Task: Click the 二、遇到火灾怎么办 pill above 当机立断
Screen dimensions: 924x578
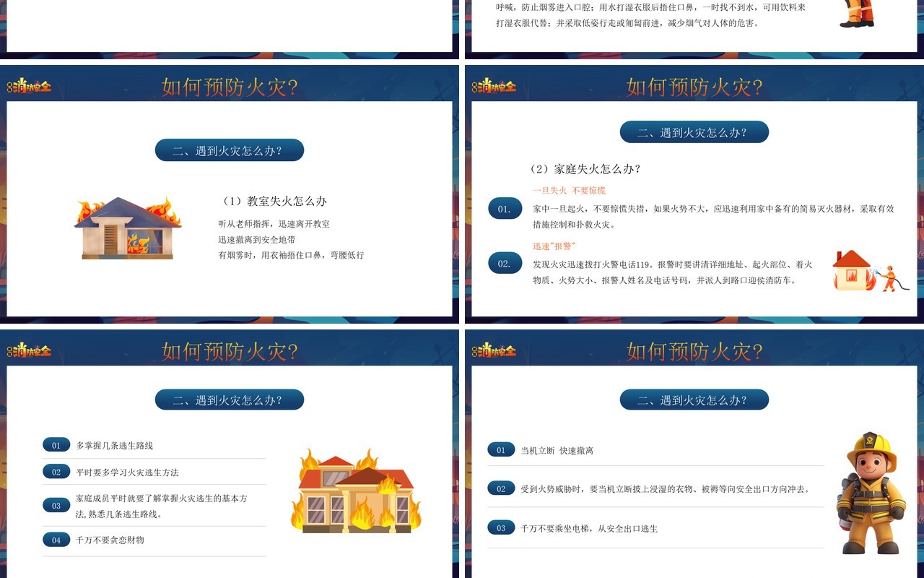Action: coord(694,400)
